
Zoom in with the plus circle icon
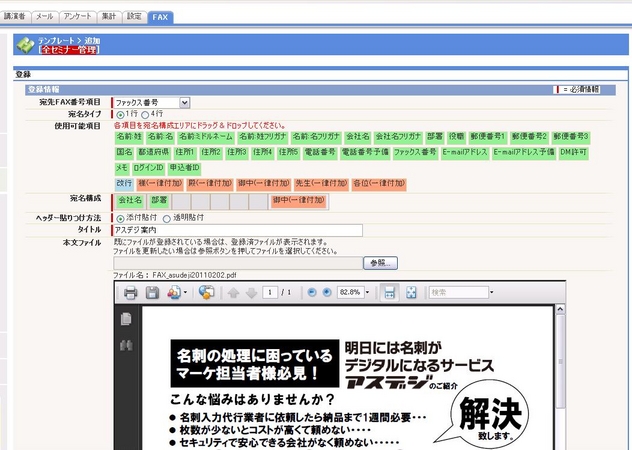pyautogui.click(x=327, y=292)
